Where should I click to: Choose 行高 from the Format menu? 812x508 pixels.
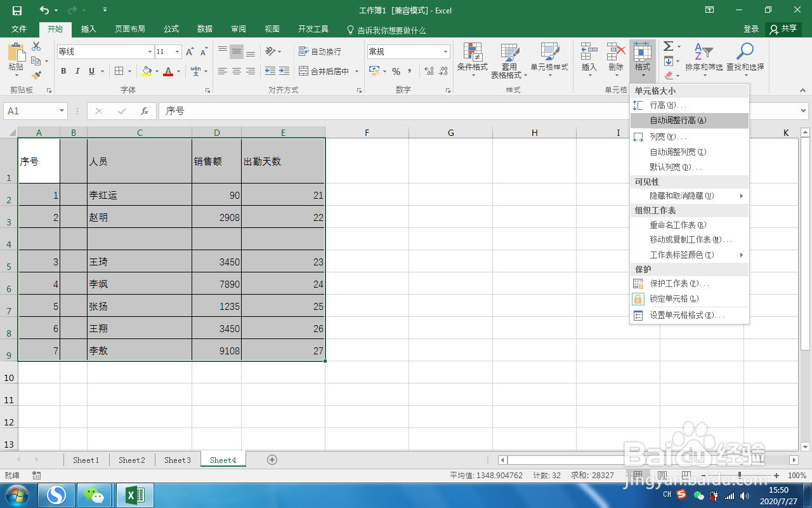pyautogui.click(x=690, y=105)
